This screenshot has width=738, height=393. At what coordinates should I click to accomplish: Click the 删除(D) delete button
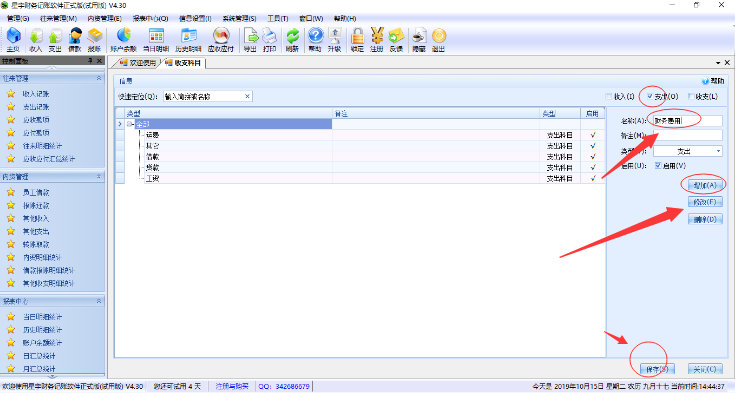(x=705, y=219)
